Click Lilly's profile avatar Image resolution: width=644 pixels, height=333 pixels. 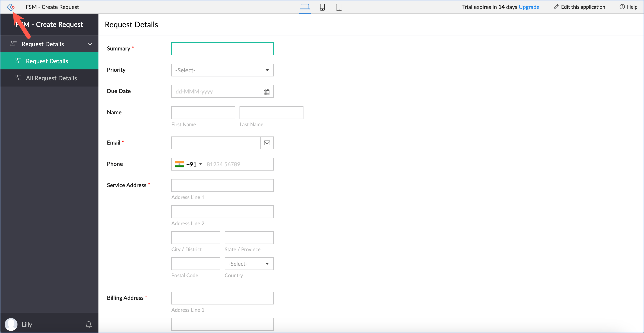11,324
